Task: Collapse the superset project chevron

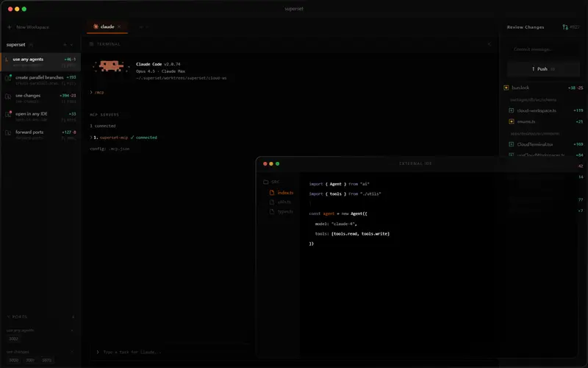Action: (x=71, y=45)
